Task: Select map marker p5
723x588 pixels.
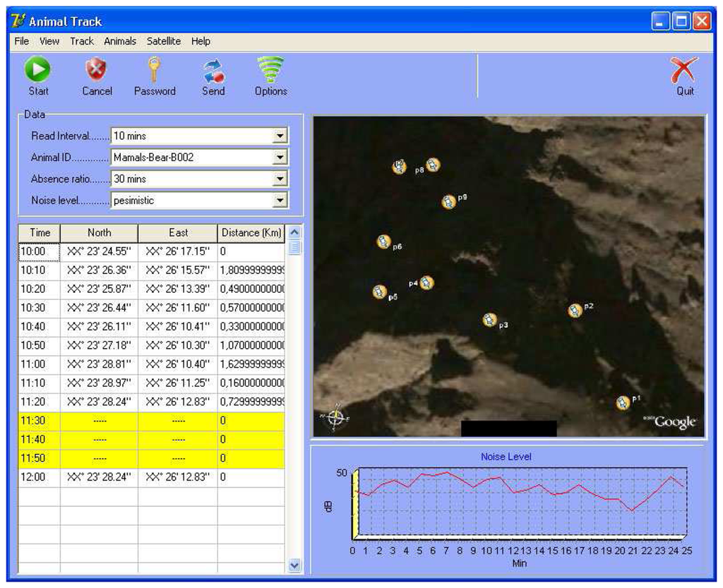Action: 379,292
